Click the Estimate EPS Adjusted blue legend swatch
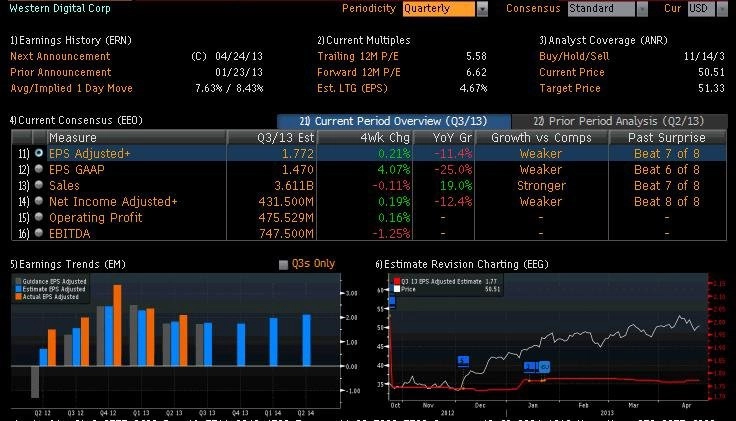The width and height of the screenshot is (736, 421). (18, 289)
